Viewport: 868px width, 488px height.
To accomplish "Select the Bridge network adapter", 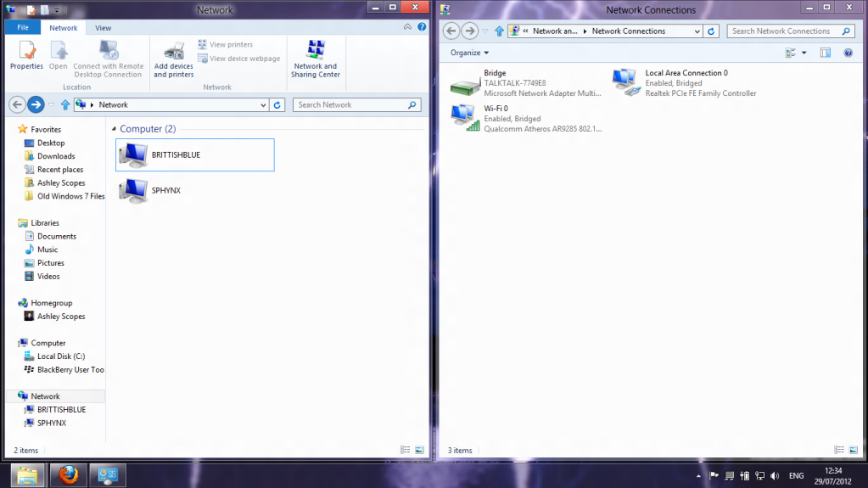I will 464,83.
